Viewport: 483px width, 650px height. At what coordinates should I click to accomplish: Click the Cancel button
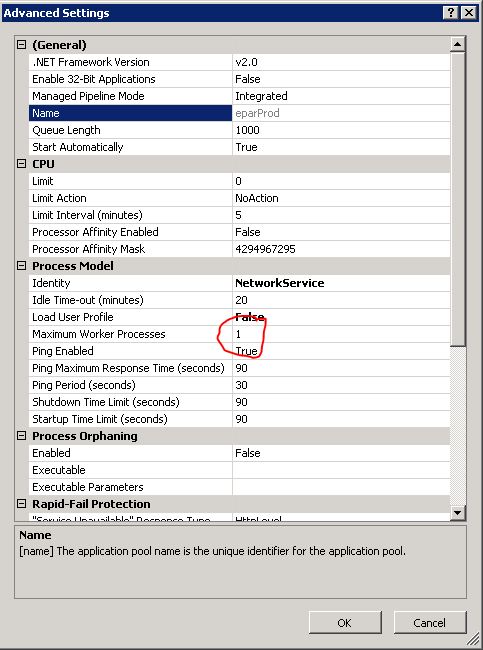(x=430, y=623)
